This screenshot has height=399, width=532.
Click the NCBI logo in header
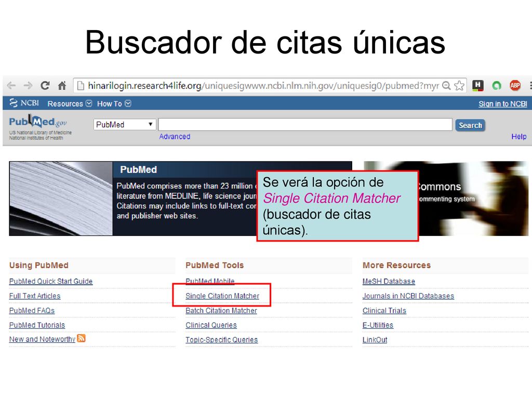[x=24, y=103]
